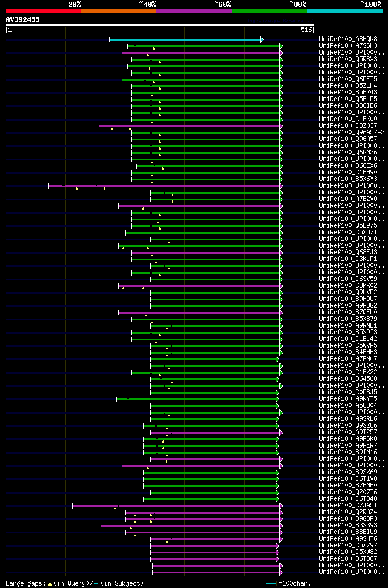The height and width of the screenshot is (588, 388).
Task: Select label UniRef100_A7E2V0
Action: [348, 199]
